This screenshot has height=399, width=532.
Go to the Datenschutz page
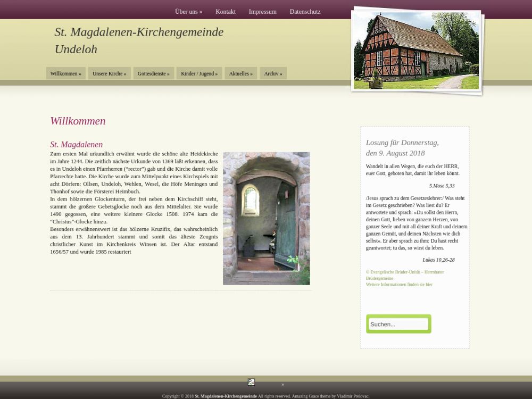coord(305,12)
